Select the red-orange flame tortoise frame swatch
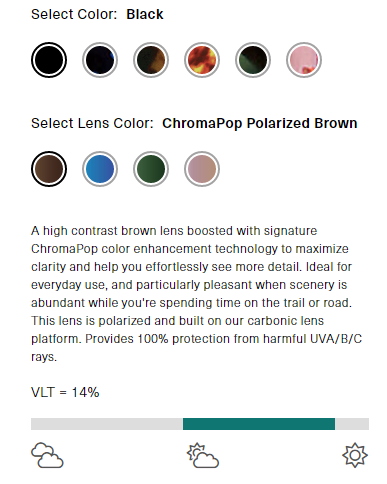 [x=202, y=60]
